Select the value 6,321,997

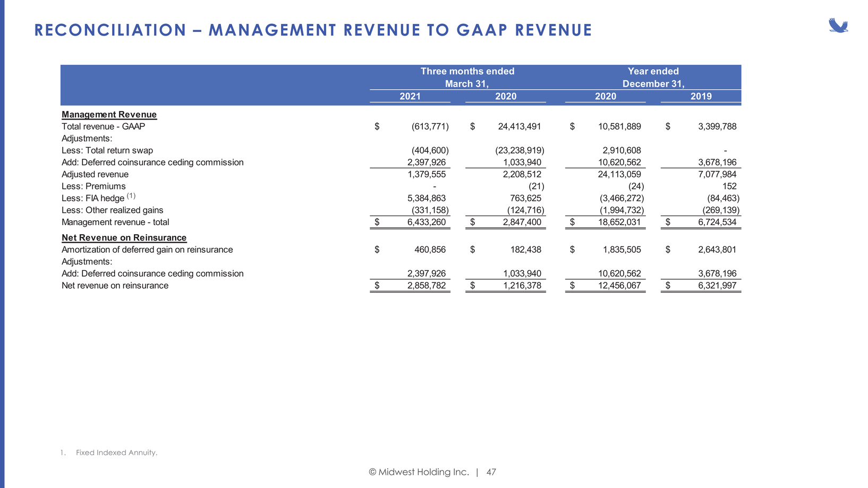coord(717,286)
